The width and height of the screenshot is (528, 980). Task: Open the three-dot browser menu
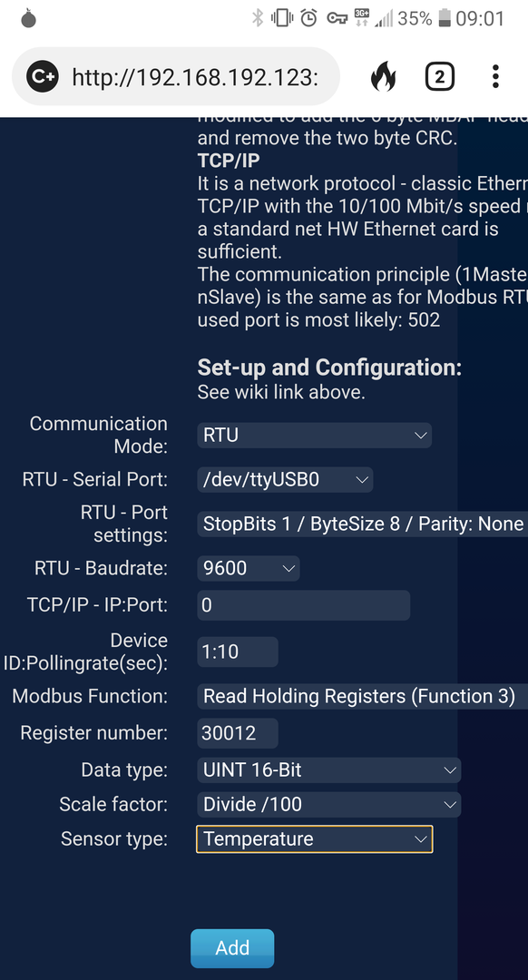pos(494,76)
